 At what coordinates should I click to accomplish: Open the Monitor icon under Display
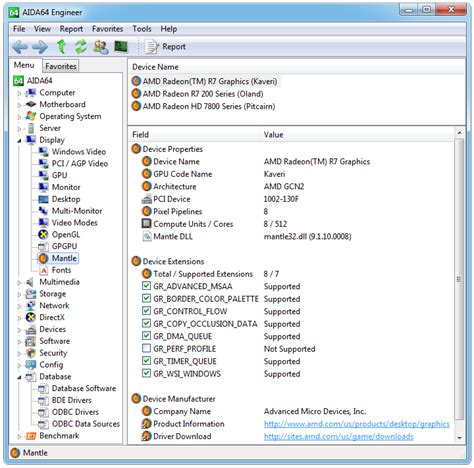tap(43, 187)
